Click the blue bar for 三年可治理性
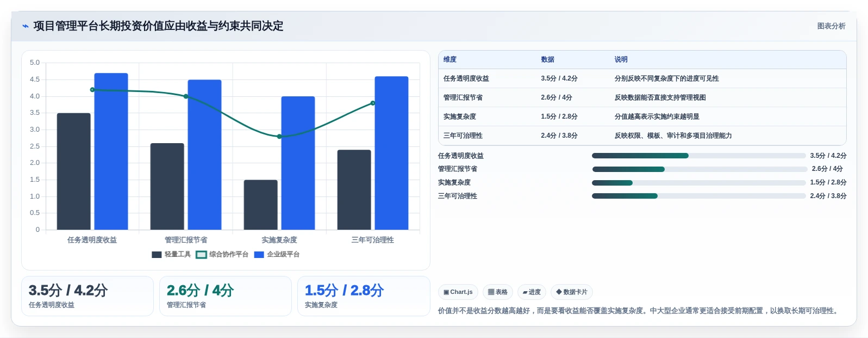The height and width of the screenshot is (338, 868). point(391,153)
